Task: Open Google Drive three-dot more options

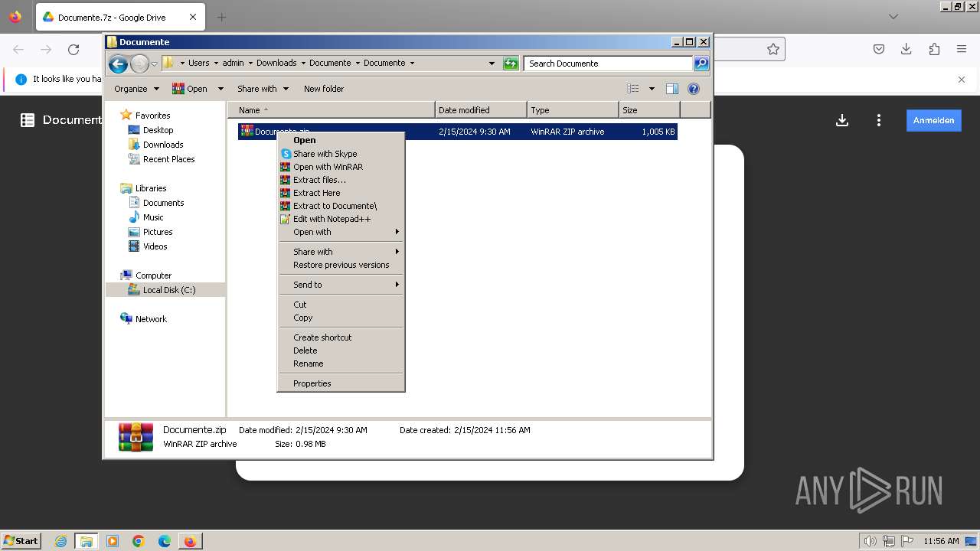Action: coord(879,120)
